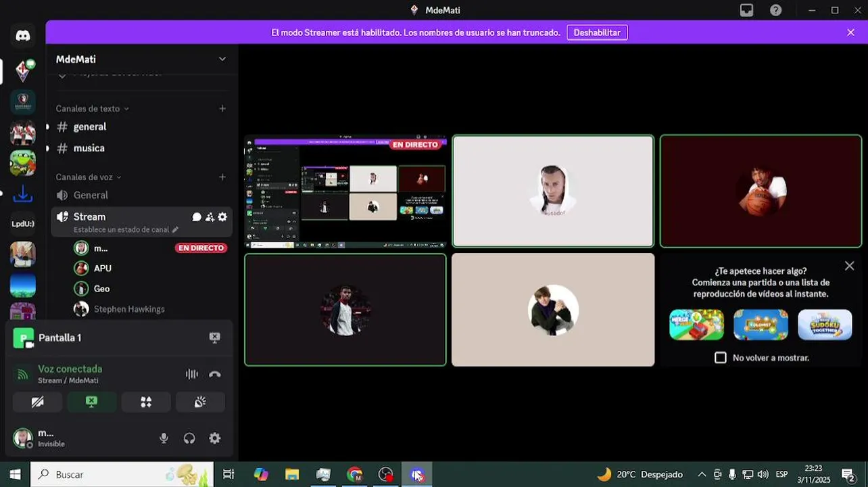
Task: Select the white hoodie participant tile
Action: coord(553,191)
